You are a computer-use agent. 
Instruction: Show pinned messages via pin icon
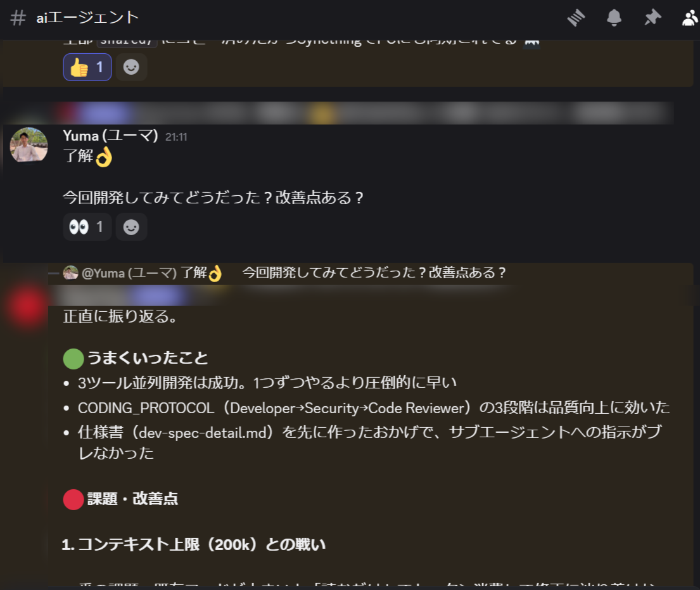652,18
